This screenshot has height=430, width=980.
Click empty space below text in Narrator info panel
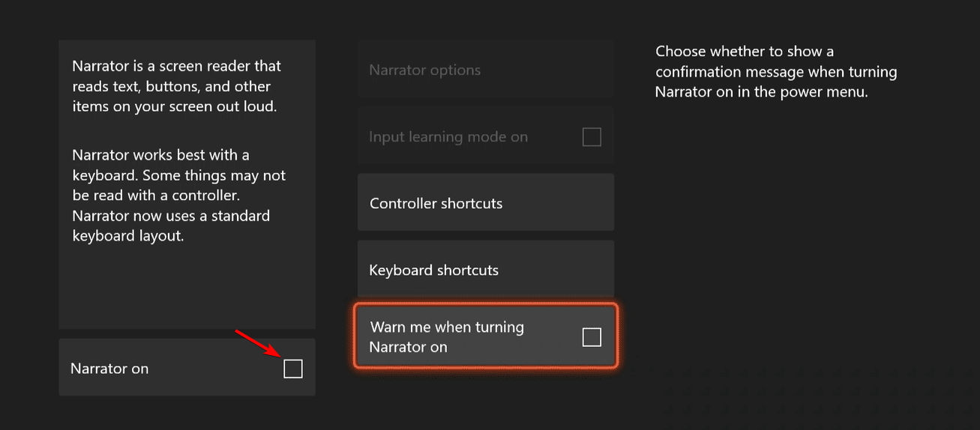(x=187, y=288)
